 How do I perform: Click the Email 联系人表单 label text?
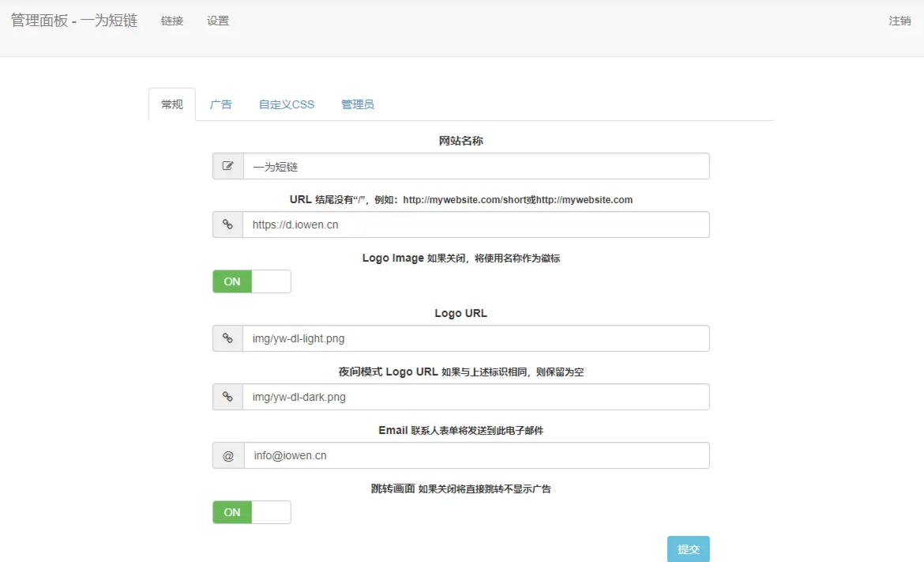click(x=461, y=431)
